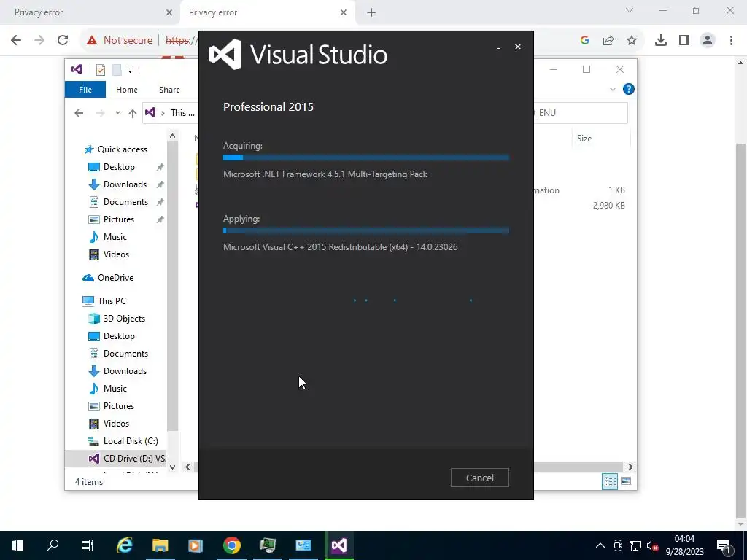Open Videos under Quick access
Viewport: 747px width, 560px height.
[x=116, y=254]
